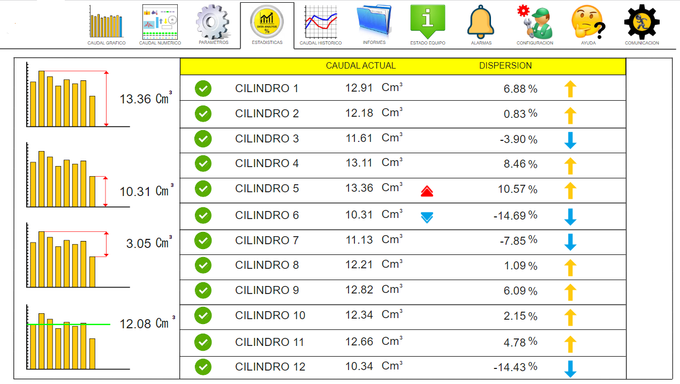Open the Ayuda thinking face icon

(588, 22)
